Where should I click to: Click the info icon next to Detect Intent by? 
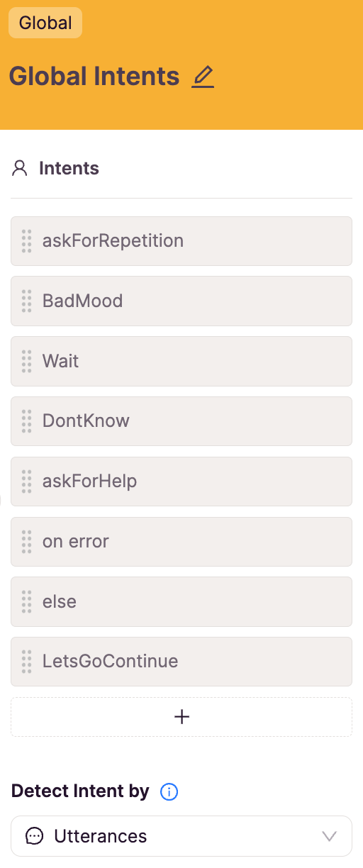(169, 791)
